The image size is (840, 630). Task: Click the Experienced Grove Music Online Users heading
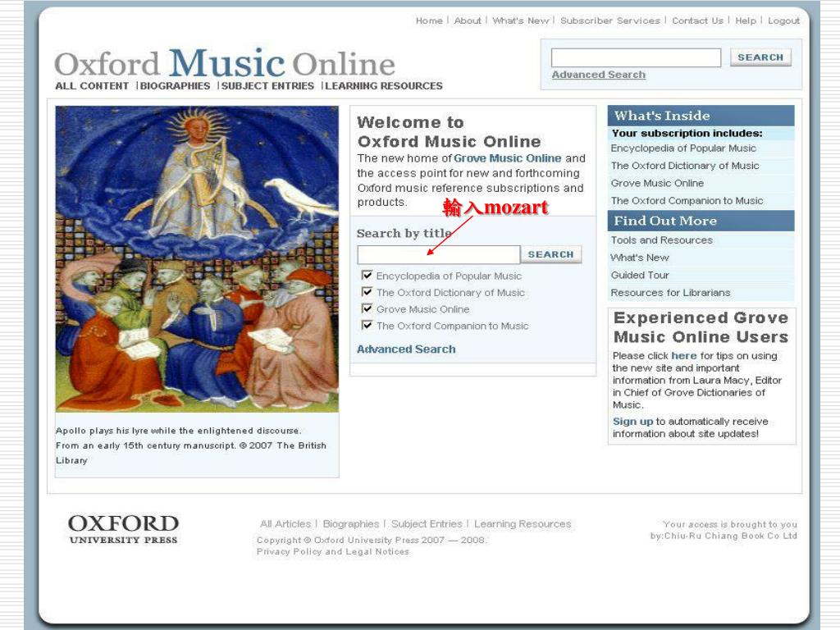[x=701, y=327]
